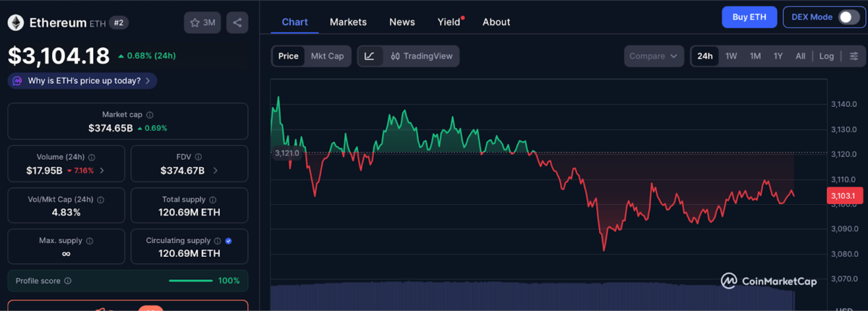Select the Mkt Cap chart toggle
The image size is (868, 311).
pos(327,56)
